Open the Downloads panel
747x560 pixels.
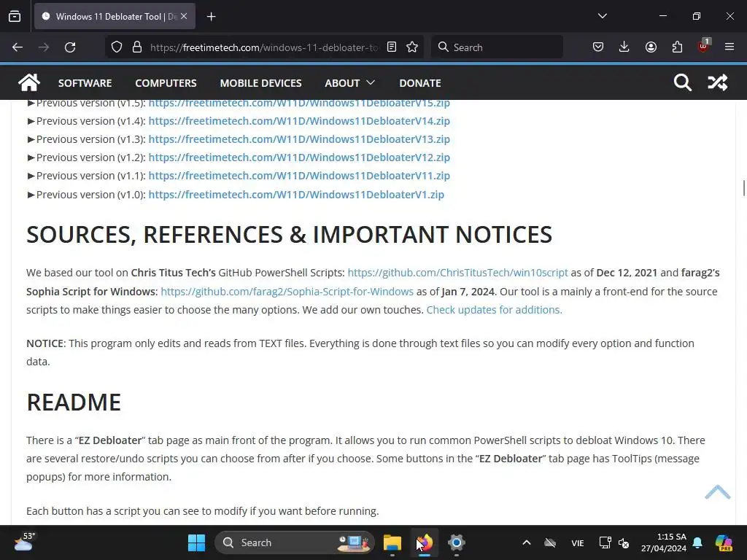coord(624,47)
